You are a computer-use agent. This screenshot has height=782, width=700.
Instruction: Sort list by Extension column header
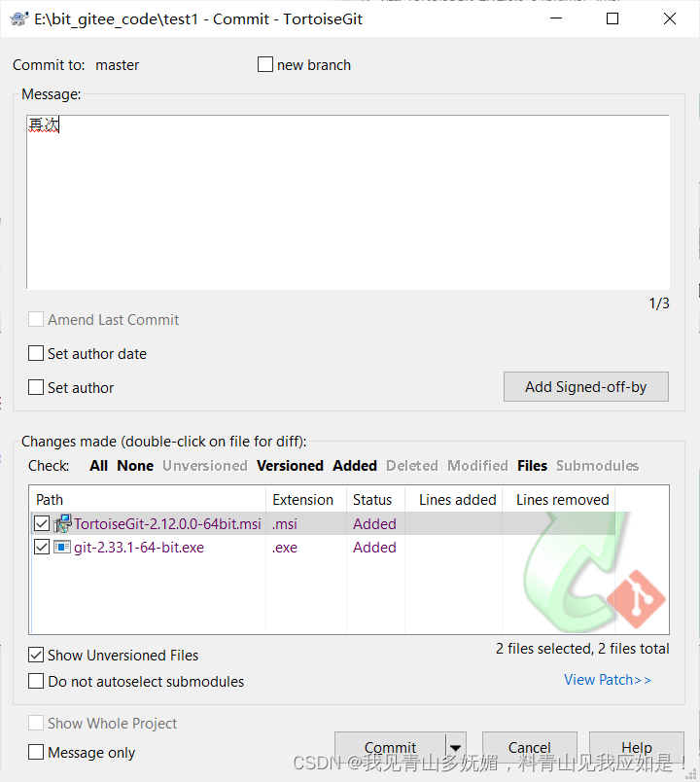tap(306, 499)
